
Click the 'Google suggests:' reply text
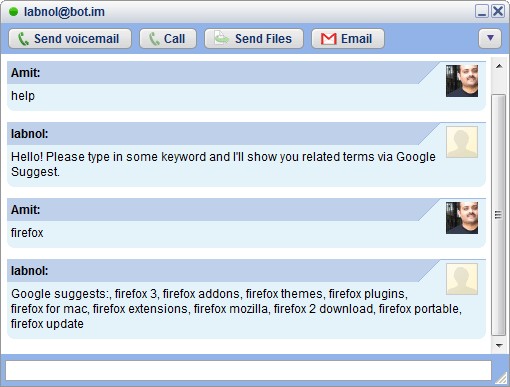pyautogui.click(x=236, y=309)
